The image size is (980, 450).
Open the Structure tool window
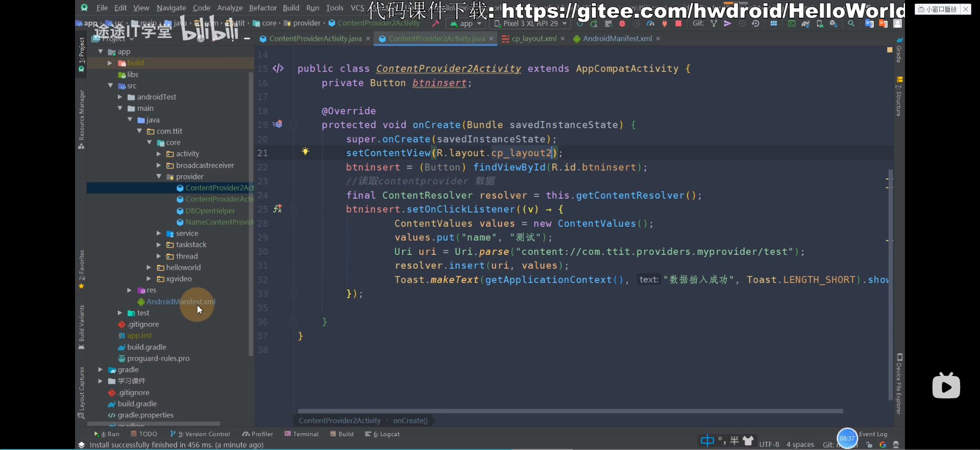click(x=899, y=97)
